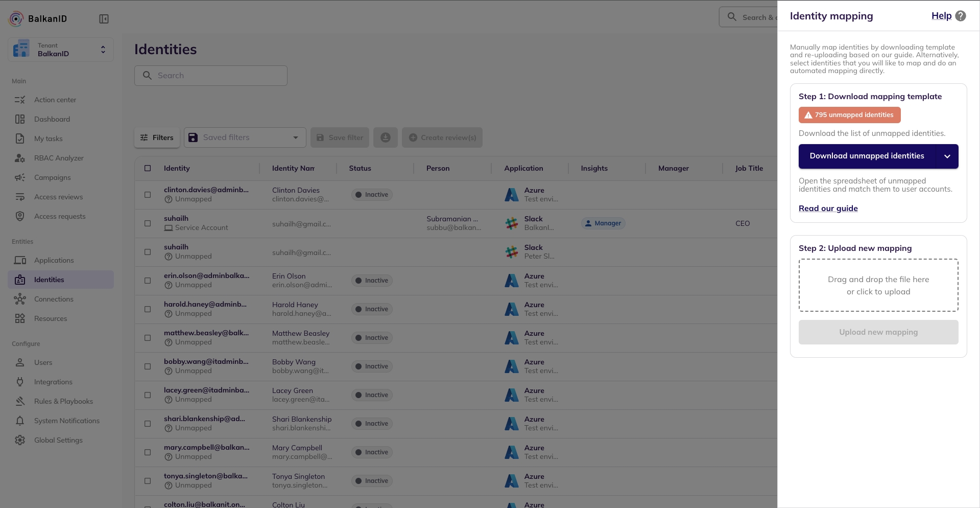Click the RBAC Analyzer sidebar icon
Image resolution: width=980 pixels, height=508 pixels.
[20, 158]
